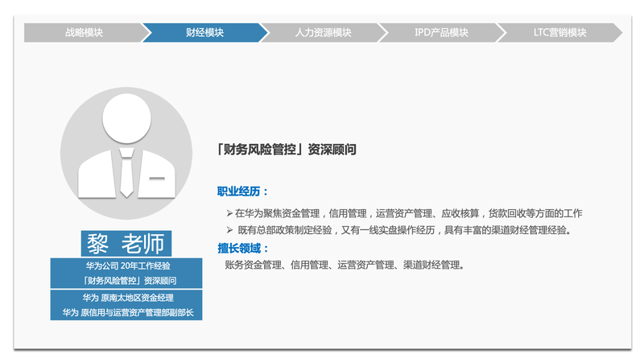Click the 账务资金管理 expertise line
Image resolution: width=644 pixels, height=362 pixels.
pyautogui.click(x=345, y=265)
